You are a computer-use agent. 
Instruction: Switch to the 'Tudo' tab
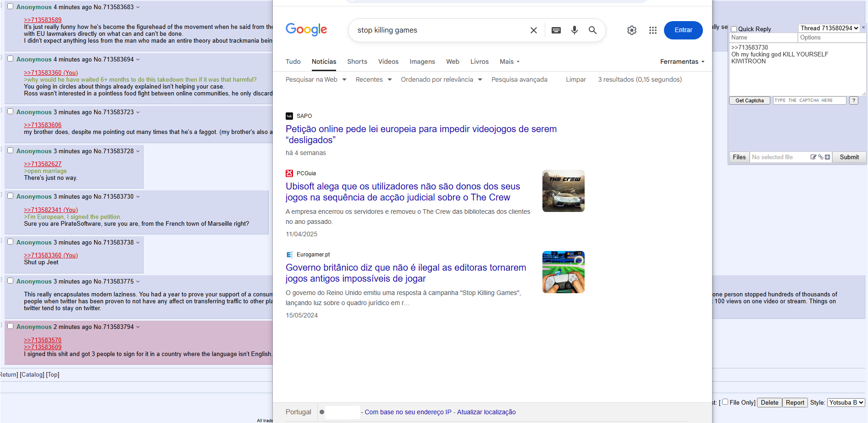293,61
